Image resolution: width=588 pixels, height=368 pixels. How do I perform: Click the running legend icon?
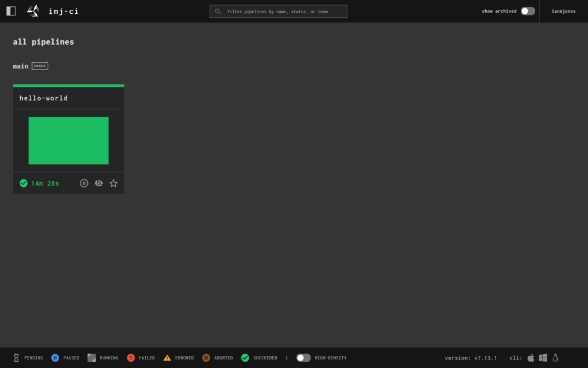tap(91, 358)
